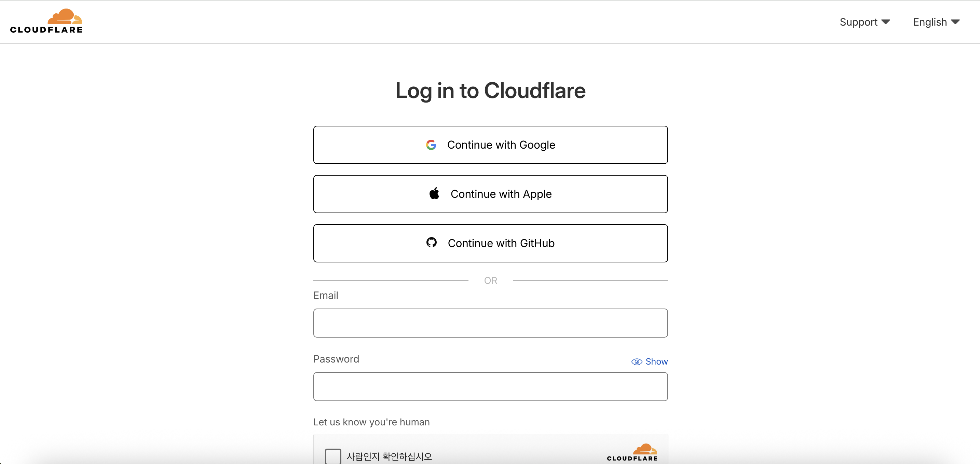Click the Google G icon
980x464 pixels.
(431, 145)
